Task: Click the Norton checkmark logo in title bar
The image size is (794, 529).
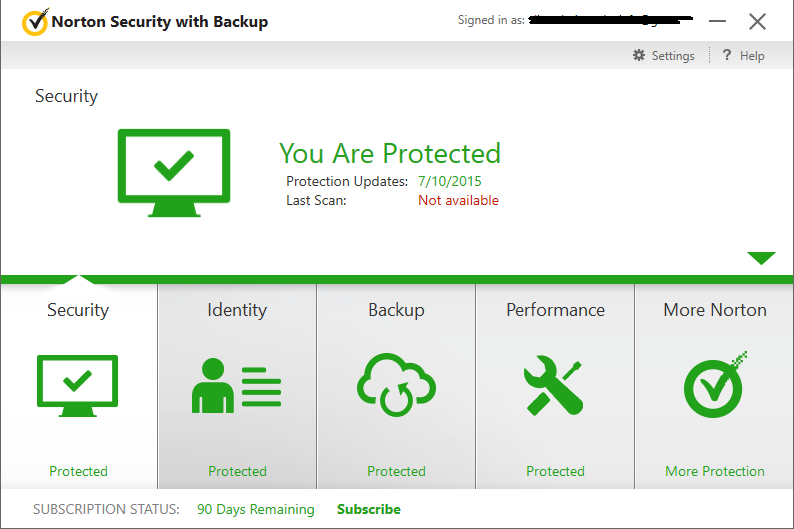Action: pyautogui.click(x=35, y=22)
